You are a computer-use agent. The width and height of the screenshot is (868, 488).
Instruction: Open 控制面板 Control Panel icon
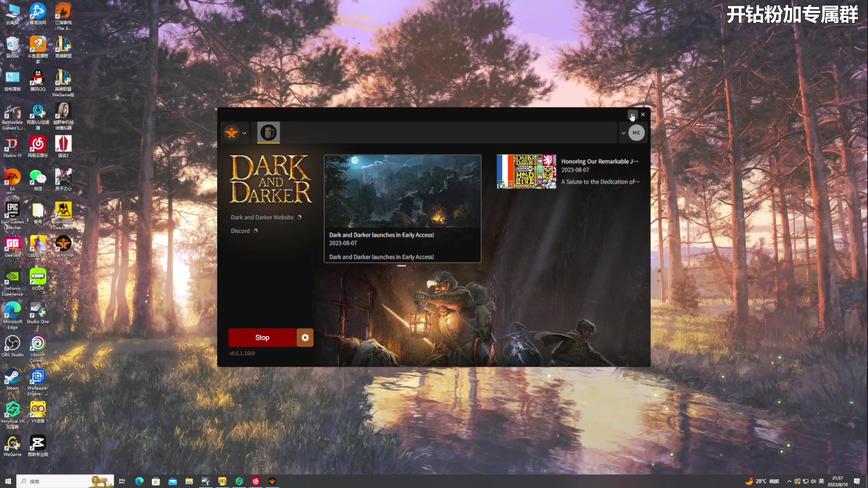(x=13, y=80)
